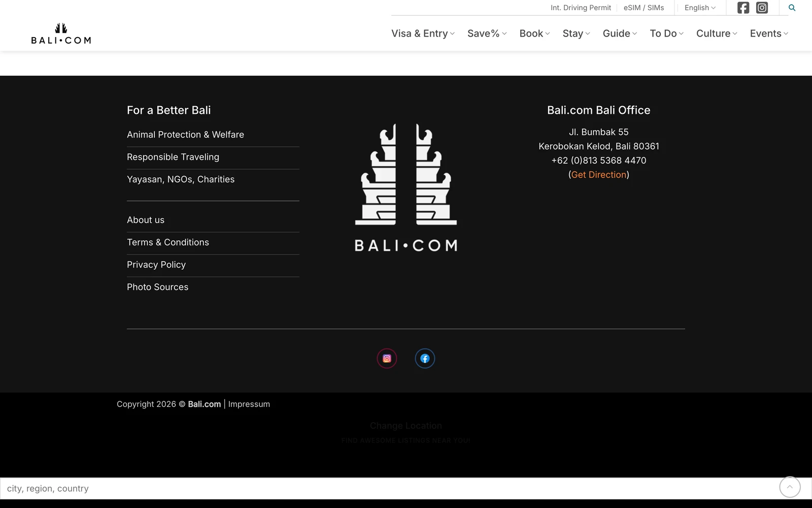Click the large Bali.com footer logo
The image size is (812, 508).
tap(406, 188)
